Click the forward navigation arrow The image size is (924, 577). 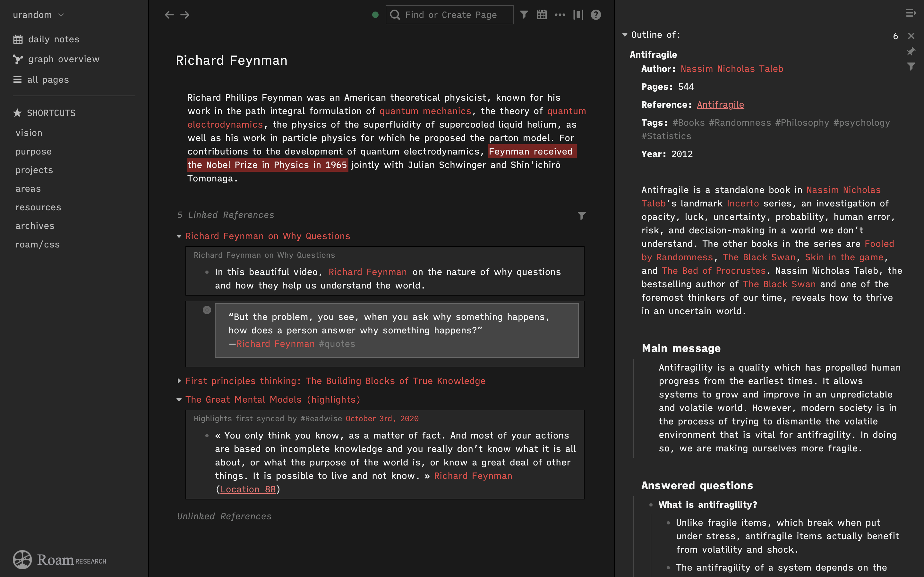pos(185,15)
